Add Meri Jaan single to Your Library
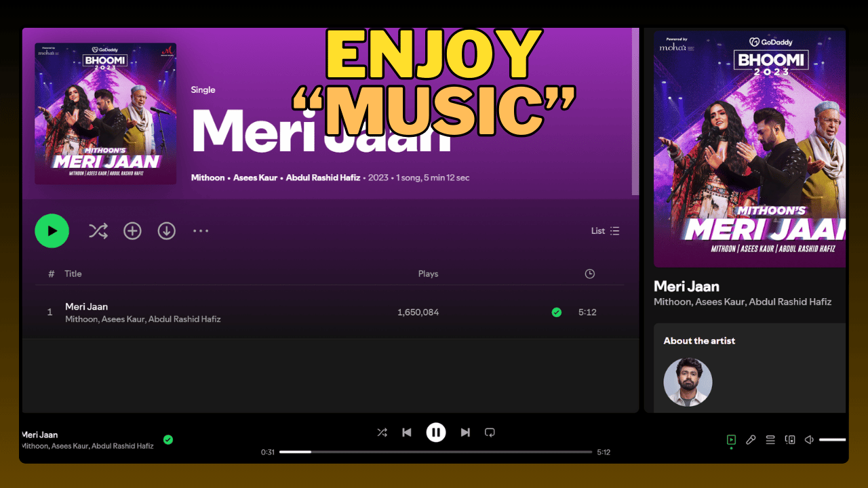868x488 pixels. pyautogui.click(x=132, y=231)
